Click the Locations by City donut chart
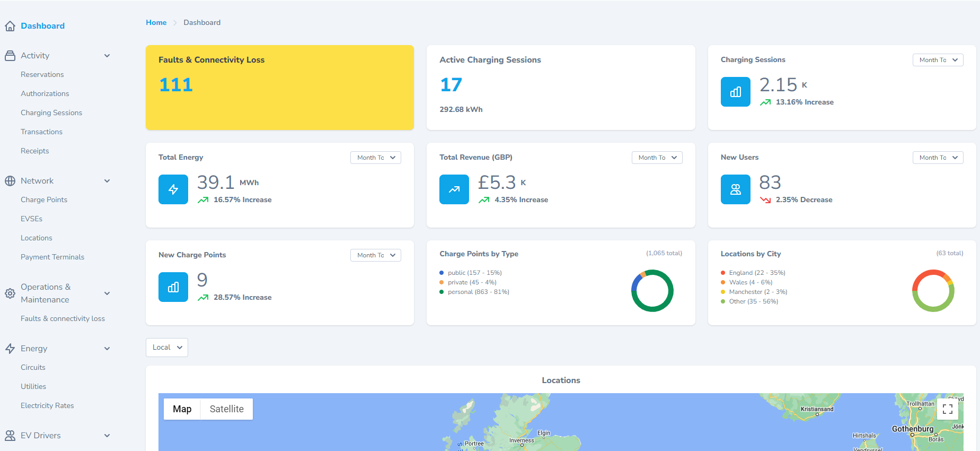 (933, 291)
